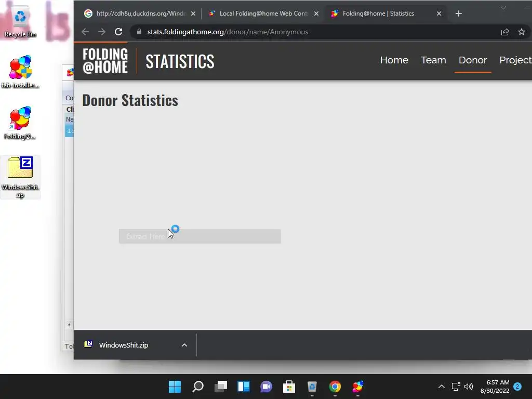The width and height of the screenshot is (532, 399).
Task: Reload the statistics page
Action: 118,32
